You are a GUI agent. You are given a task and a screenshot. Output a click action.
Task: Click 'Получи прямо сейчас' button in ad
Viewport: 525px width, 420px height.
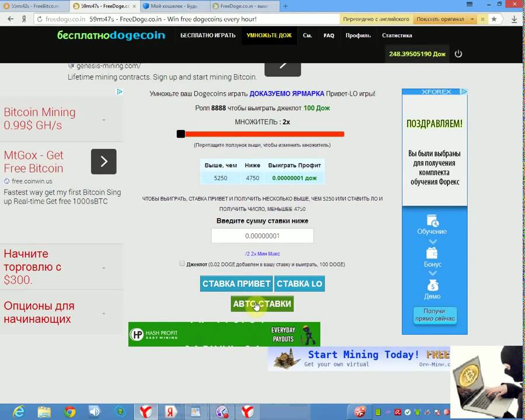coord(435,315)
